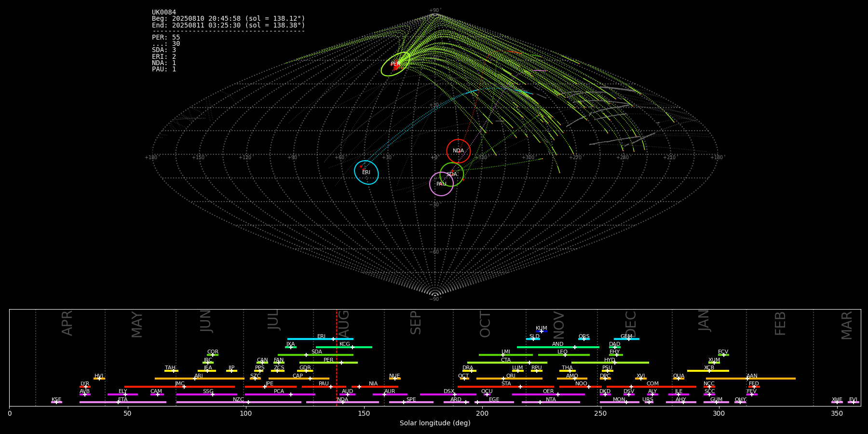Click the green PER bar in timeline
This screenshot has height=434, width=868.
click(x=328, y=363)
